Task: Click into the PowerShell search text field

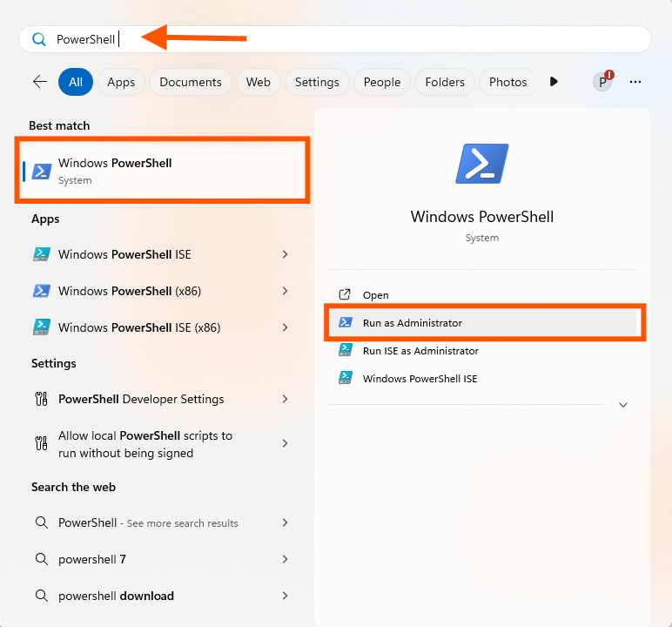Action: pos(335,39)
